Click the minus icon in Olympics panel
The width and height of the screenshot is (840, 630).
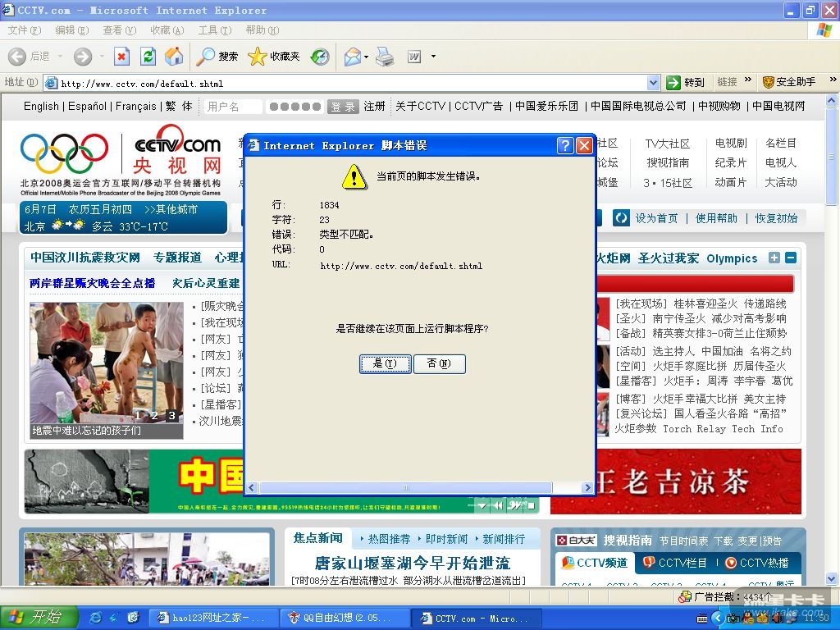click(791, 258)
